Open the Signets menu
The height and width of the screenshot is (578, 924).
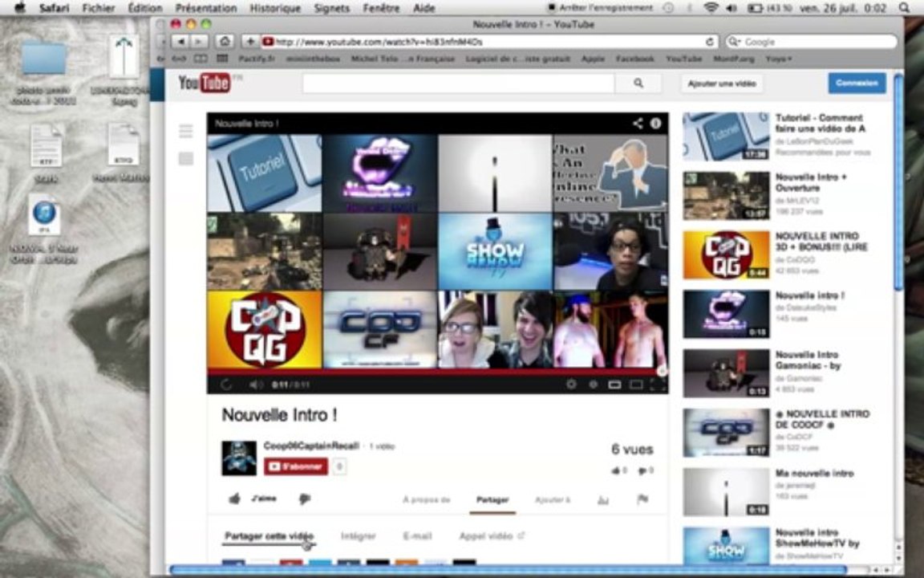click(x=332, y=8)
